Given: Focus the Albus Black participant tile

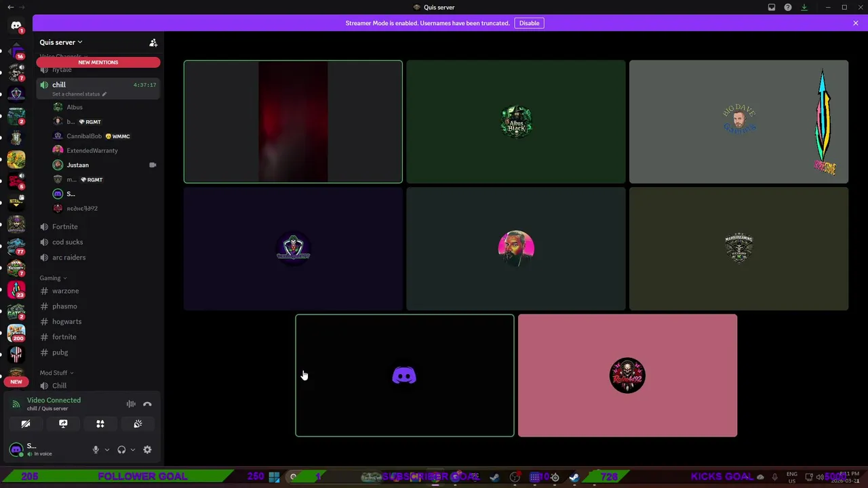Looking at the screenshot, I should [x=516, y=122].
